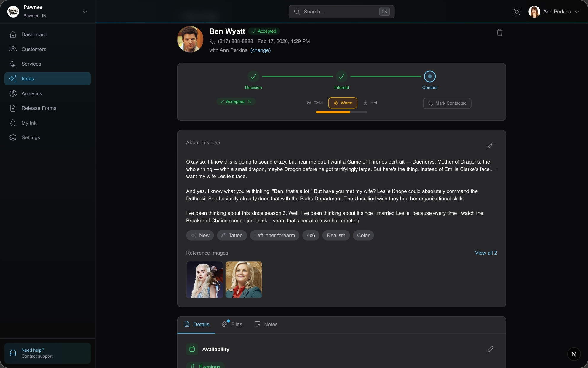Expand the Pawnee workspace switcher
Viewport: 588px width, 368px height.
click(85, 12)
